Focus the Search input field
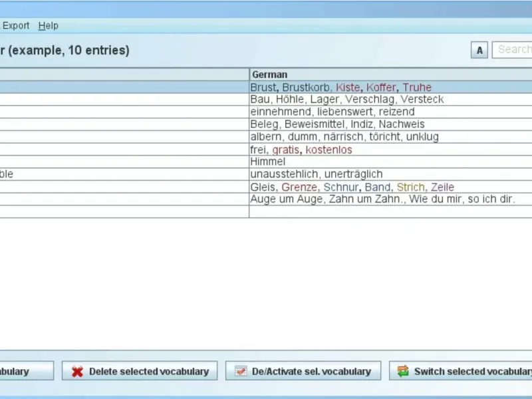532x399 pixels. [x=512, y=50]
